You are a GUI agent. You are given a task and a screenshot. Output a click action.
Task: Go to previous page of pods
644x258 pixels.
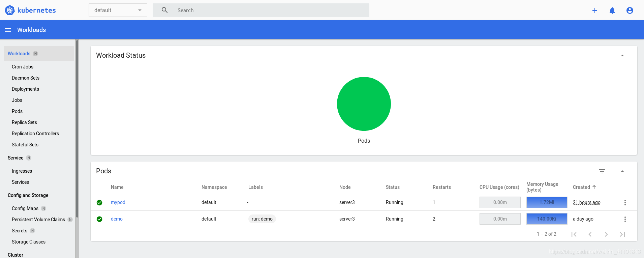[x=590, y=234]
